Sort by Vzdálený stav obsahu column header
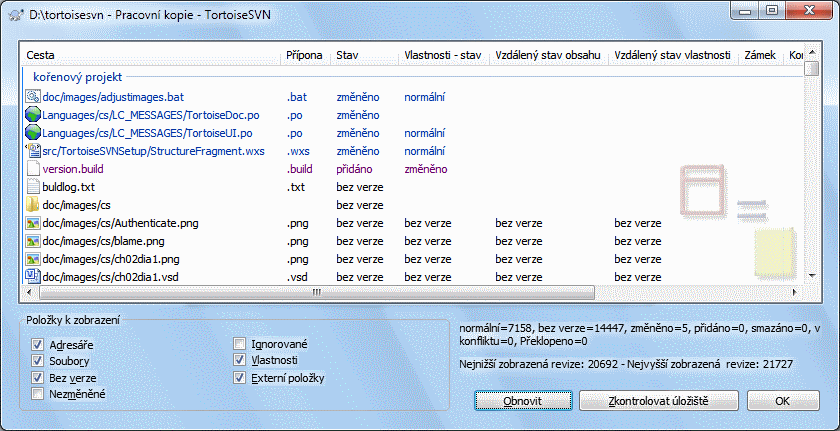The height and width of the screenshot is (431, 840). point(549,55)
